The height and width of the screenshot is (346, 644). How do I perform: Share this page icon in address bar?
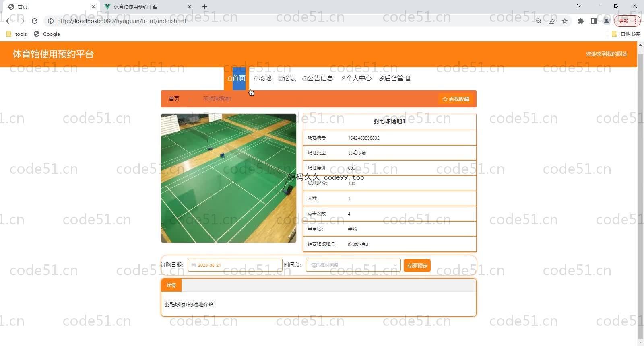pos(552,21)
